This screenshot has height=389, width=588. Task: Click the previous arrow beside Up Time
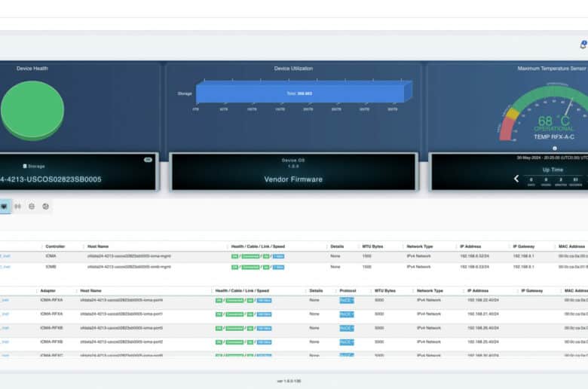coord(516,179)
